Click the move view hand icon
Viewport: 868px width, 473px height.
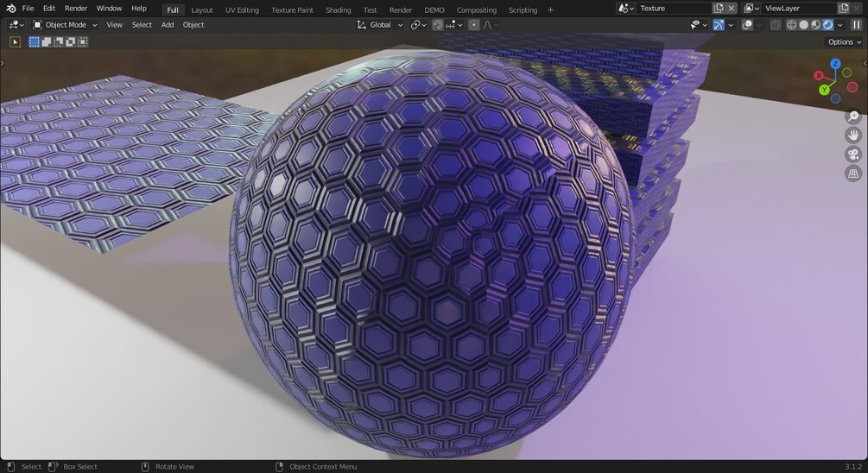[x=853, y=135]
